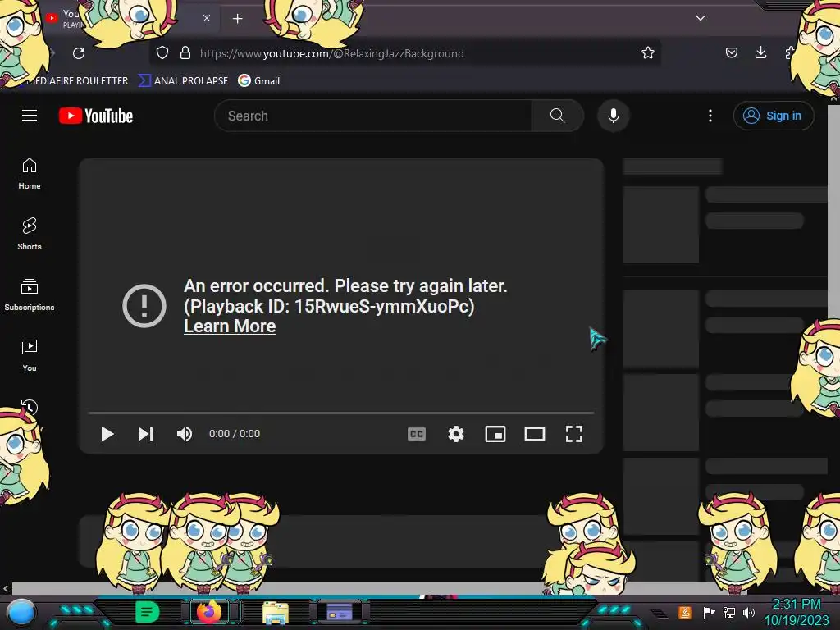The image size is (840, 630).
Task: Open the bookmark left of Gmail
Action: pos(183,81)
